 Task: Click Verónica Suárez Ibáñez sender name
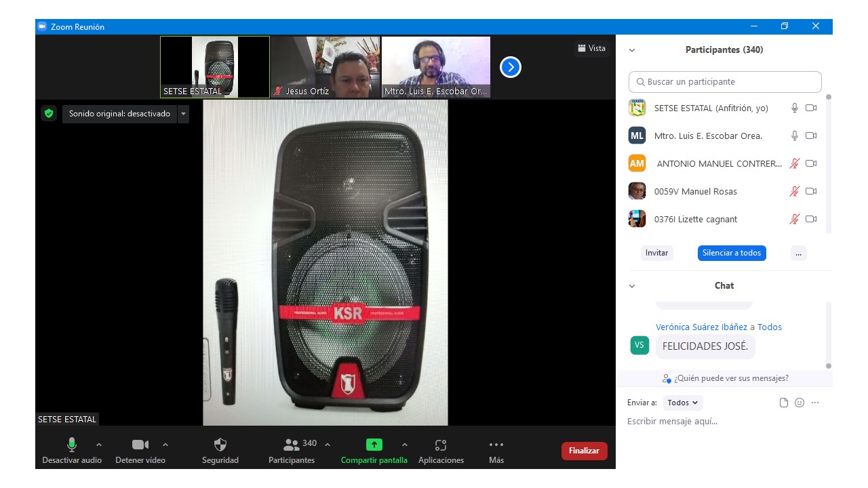701,327
